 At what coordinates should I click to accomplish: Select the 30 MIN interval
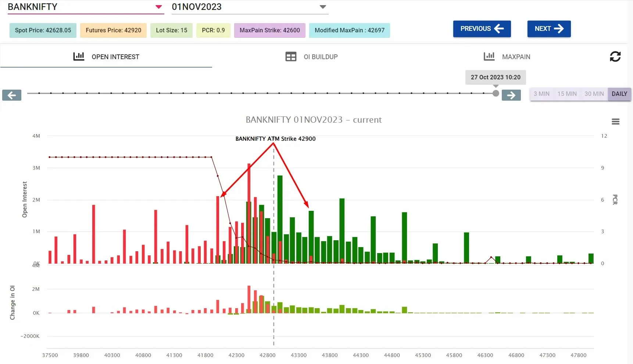(594, 94)
